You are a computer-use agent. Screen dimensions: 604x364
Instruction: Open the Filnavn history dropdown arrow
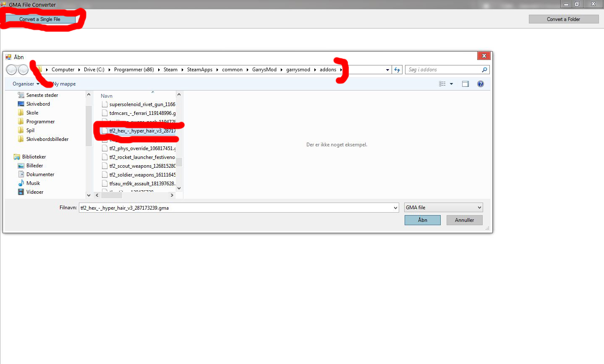pos(395,208)
